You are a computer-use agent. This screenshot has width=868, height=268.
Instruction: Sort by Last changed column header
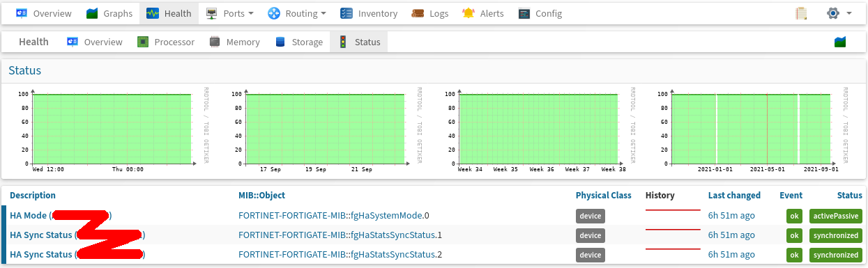point(734,196)
